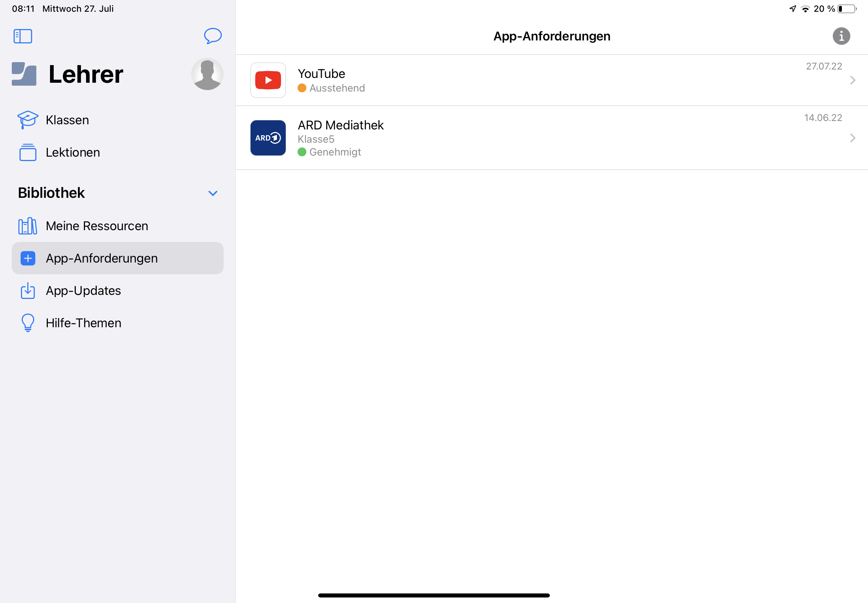Open the chat speech bubble icon

click(213, 36)
